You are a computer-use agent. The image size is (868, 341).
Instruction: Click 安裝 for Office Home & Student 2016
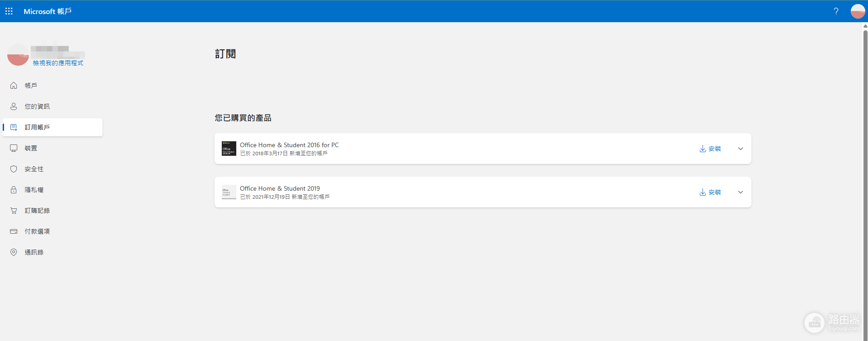click(x=710, y=149)
